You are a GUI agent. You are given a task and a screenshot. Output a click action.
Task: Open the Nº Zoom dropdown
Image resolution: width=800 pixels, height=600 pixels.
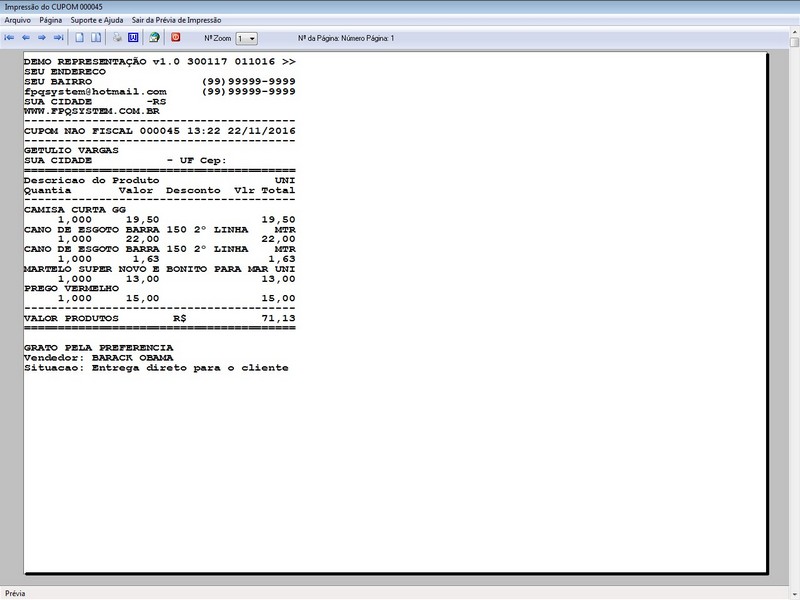pyautogui.click(x=246, y=38)
